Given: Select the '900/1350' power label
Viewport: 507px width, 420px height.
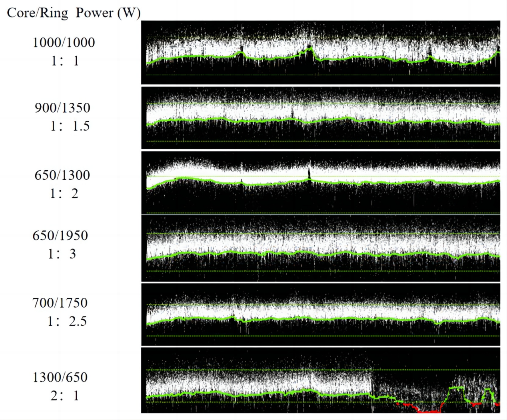Looking at the screenshot, I should click(x=62, y=108).
